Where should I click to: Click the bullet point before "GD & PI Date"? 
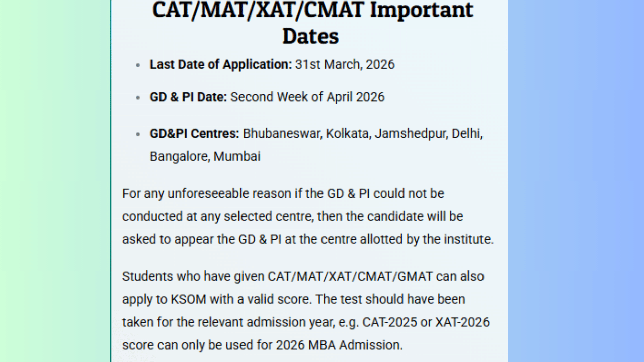[138, 98]
